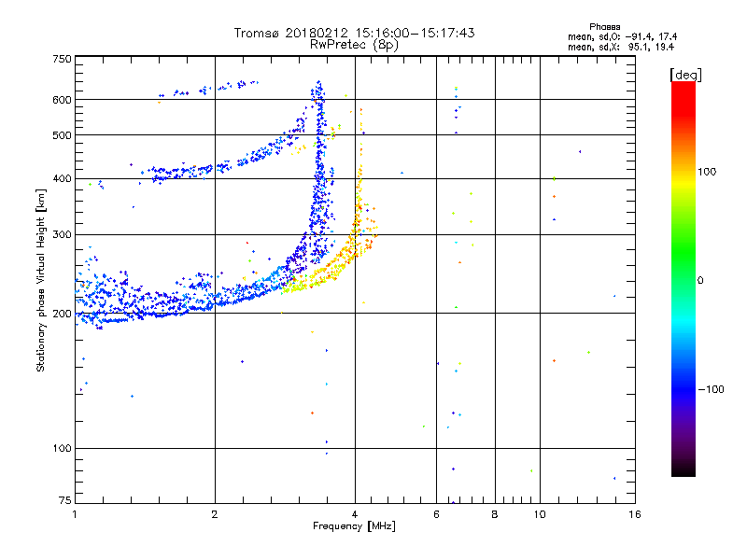Click the y-axis tick label '600'
Image resolution: width=747 pixels, height=560 pixels.
coord(63,100)
